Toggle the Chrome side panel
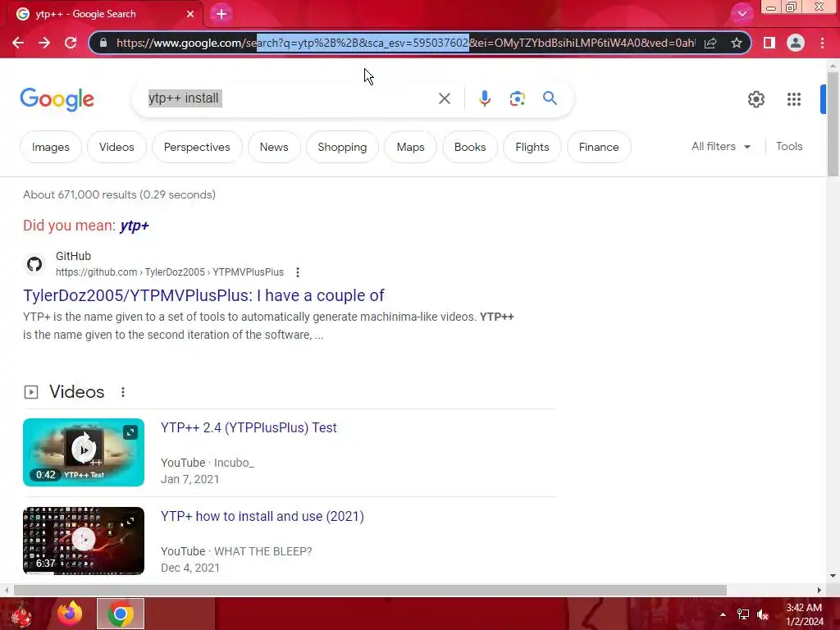This screenshot has width=840, height=630. (769, 43)
